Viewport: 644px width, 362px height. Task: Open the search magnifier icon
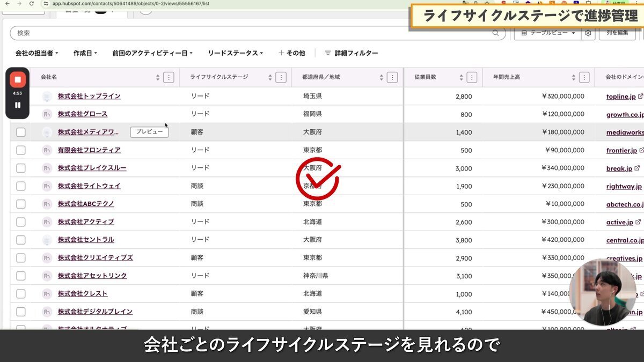(495, 33)
